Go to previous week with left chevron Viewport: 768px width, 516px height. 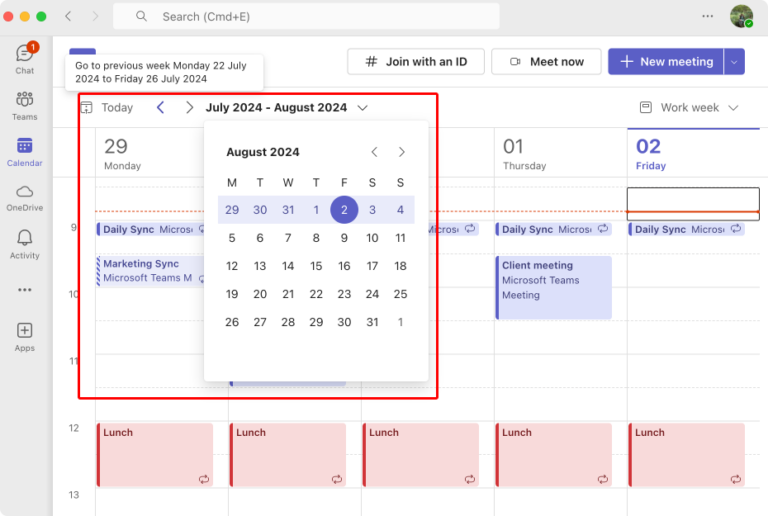tap(160, 107)
